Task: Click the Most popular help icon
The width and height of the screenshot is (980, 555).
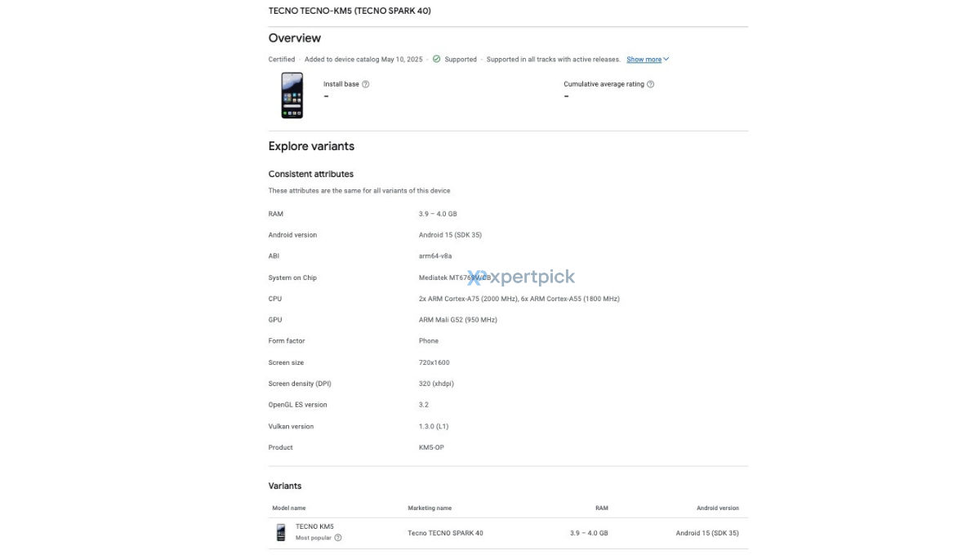Action: pyautogui.click(x=338, y=538)
